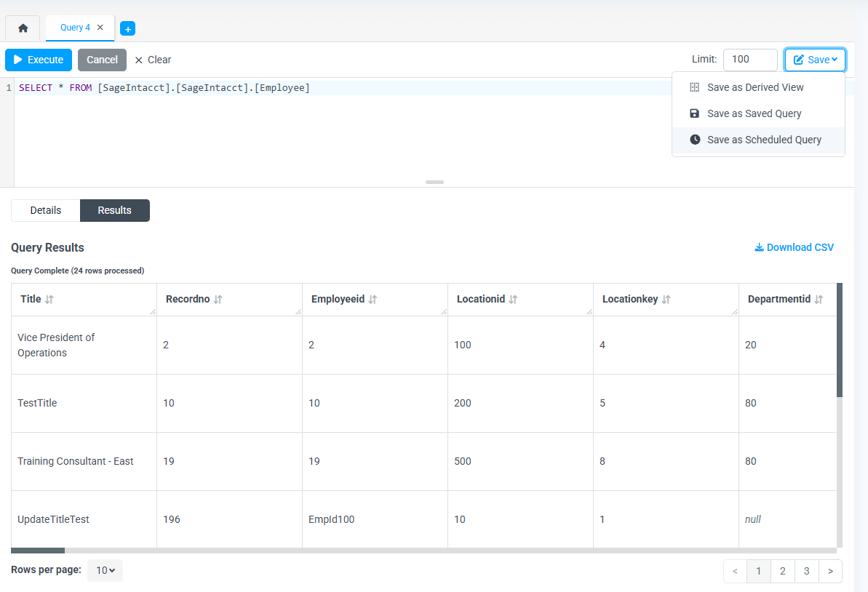Click the download icon beside Download CSV
868x592 pixels.
[x=760, y=247]
